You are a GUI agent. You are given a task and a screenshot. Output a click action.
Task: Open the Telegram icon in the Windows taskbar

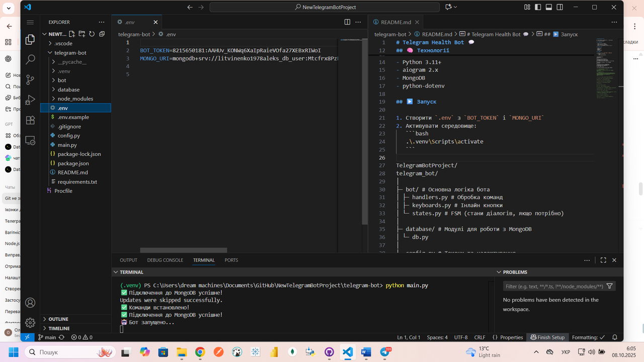pos(385,352)
